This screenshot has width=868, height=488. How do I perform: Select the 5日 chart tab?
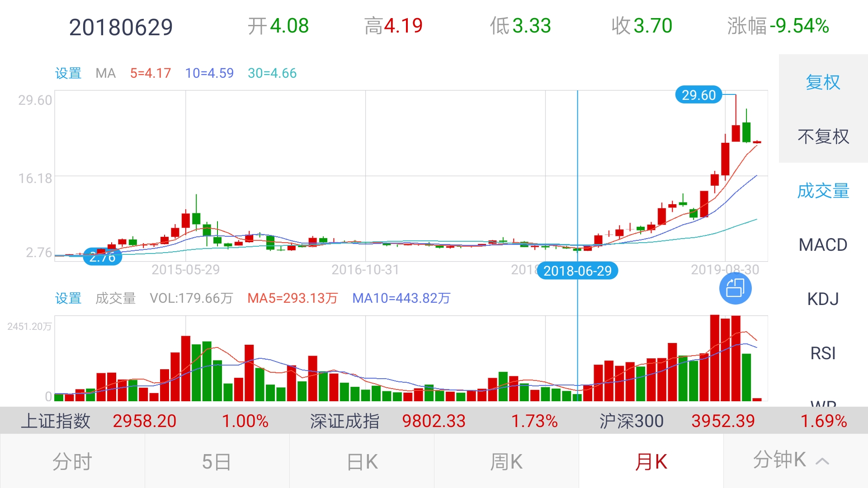pos(217,462)
